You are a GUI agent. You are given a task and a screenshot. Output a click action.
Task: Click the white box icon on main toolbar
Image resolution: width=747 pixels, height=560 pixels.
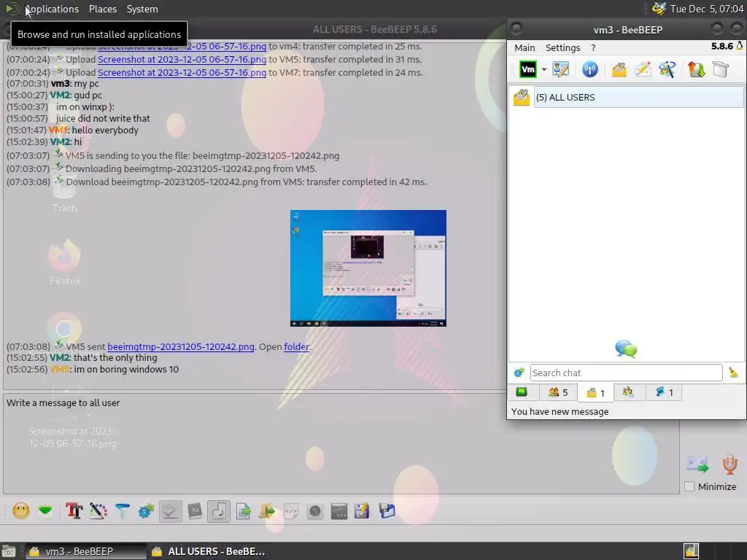click(x=721, y=69)
